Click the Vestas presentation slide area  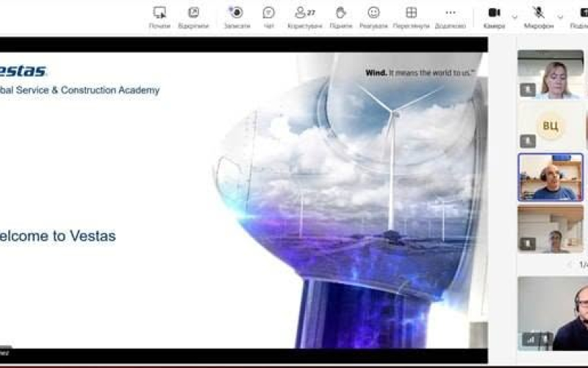(x=244, y=200)
